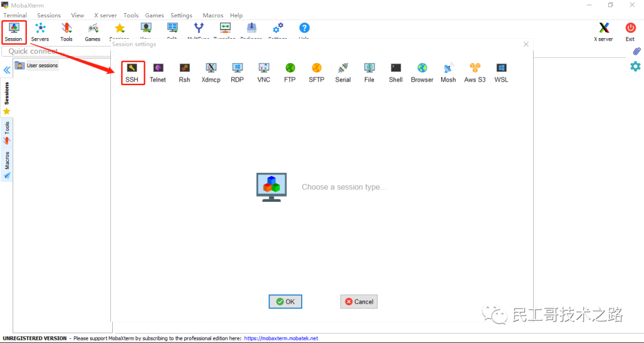This screenshot has height=343, width=644.
Task: Open the Tools menu in menu bar
Action: pos(131,15)
